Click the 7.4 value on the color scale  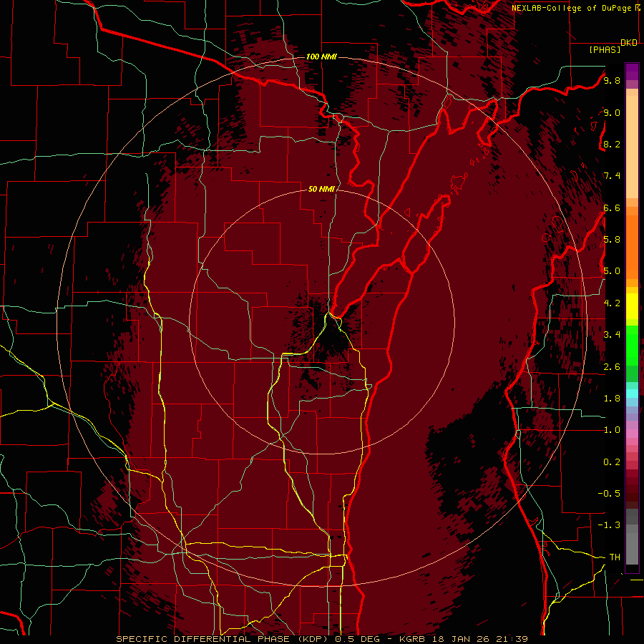pos(612,176)
